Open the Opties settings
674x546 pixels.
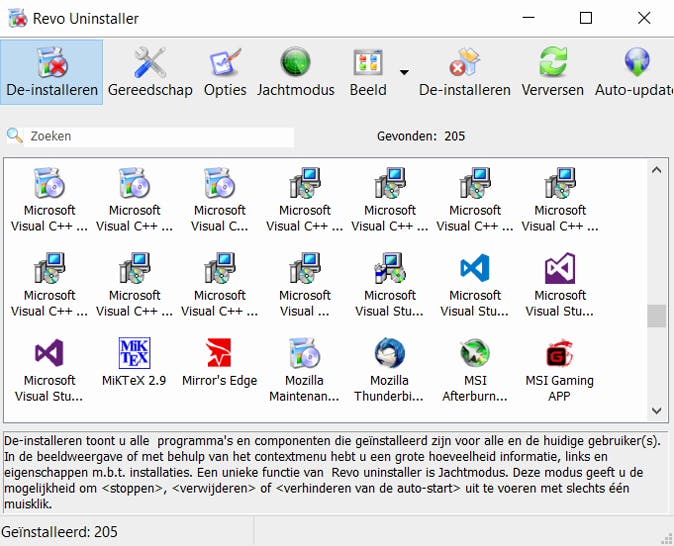pyautogui.click(x=225, y=72)
